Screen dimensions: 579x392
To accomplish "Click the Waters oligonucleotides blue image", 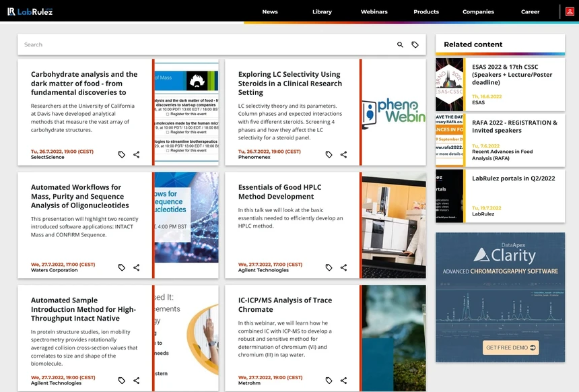I will point(186,218).
